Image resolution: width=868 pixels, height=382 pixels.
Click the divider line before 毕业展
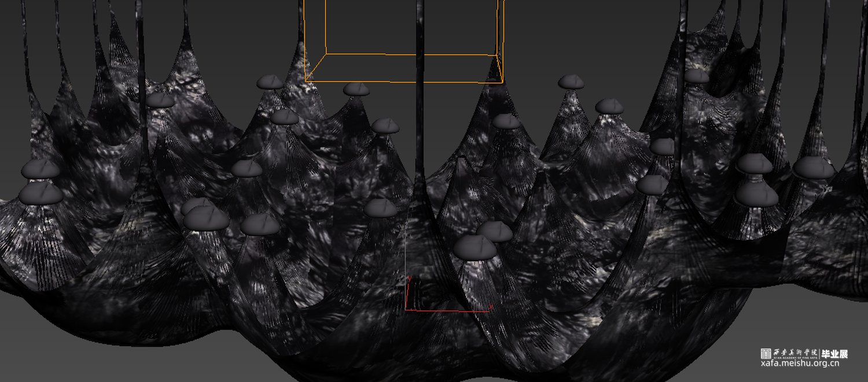click(819, 354)
